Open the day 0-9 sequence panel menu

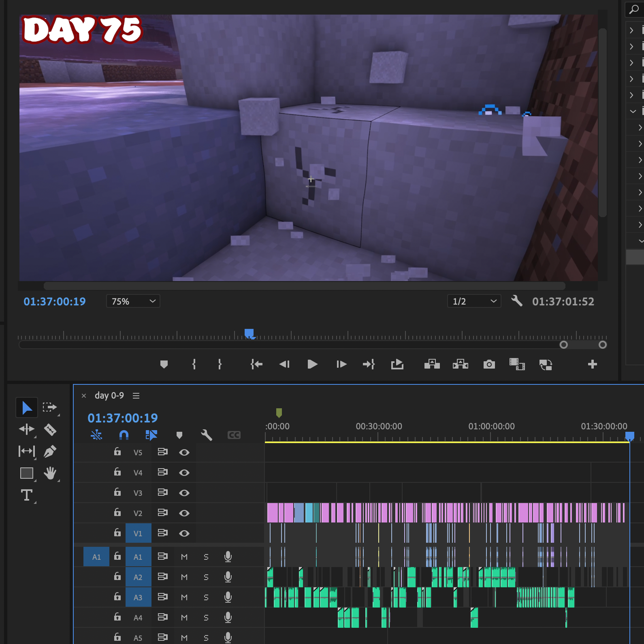pos(136,396)
